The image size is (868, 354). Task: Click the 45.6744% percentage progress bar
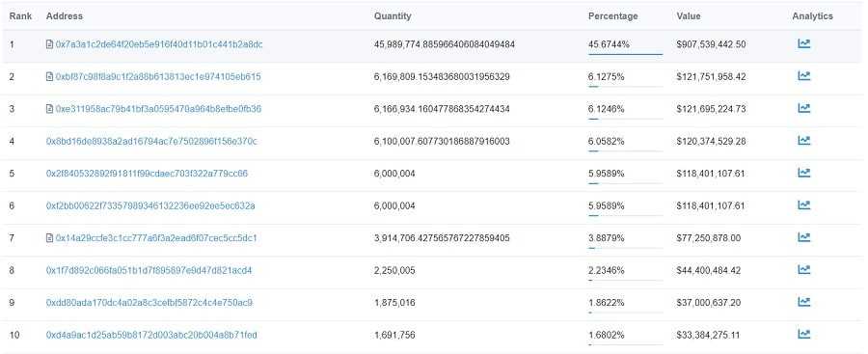click(625, 54)
